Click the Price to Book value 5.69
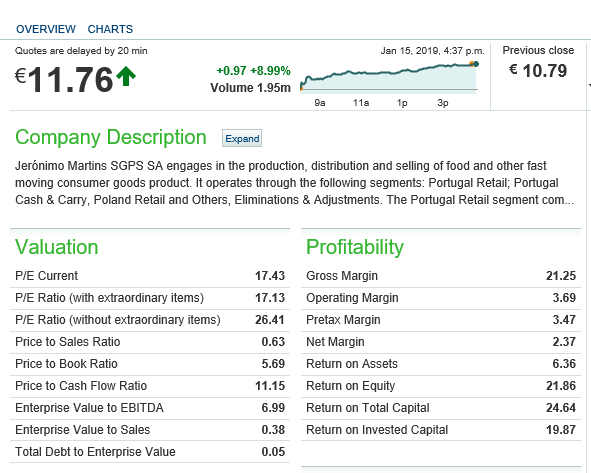591x473 pixels. (x=273, y=364)
